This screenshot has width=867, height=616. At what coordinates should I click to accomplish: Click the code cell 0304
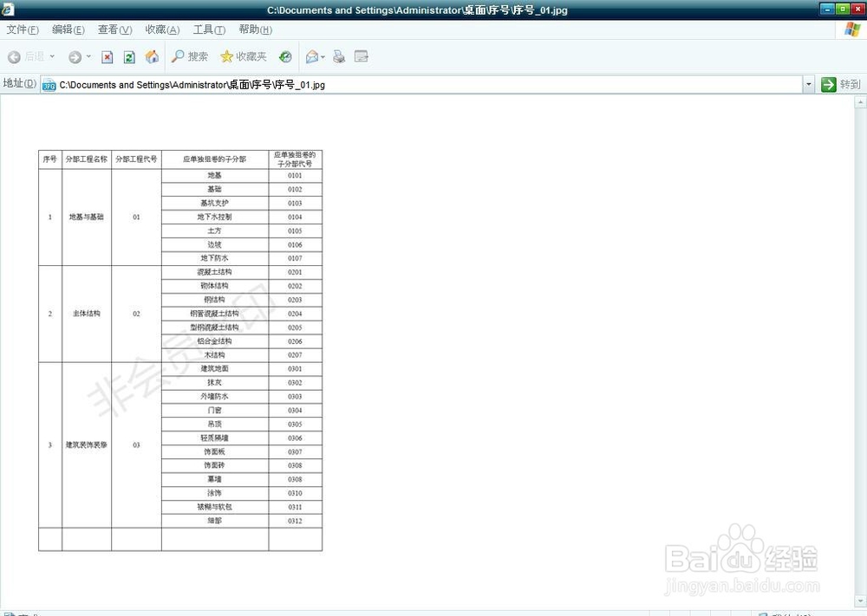[x=295, y=411]
